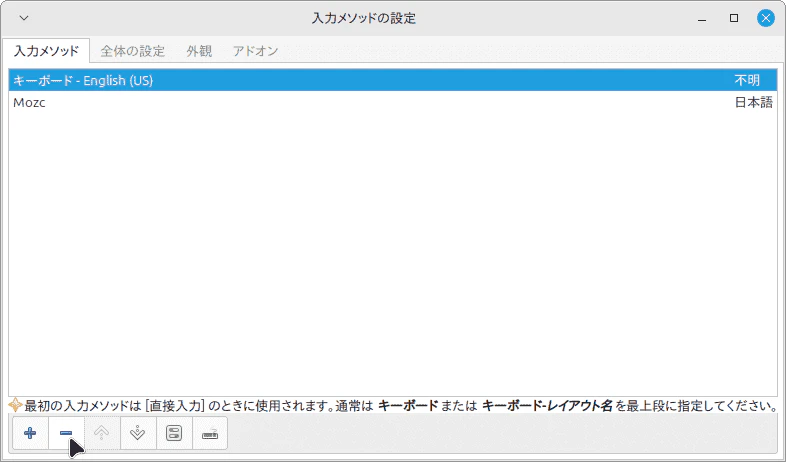Move selected input method up

(x=102, y=433)
